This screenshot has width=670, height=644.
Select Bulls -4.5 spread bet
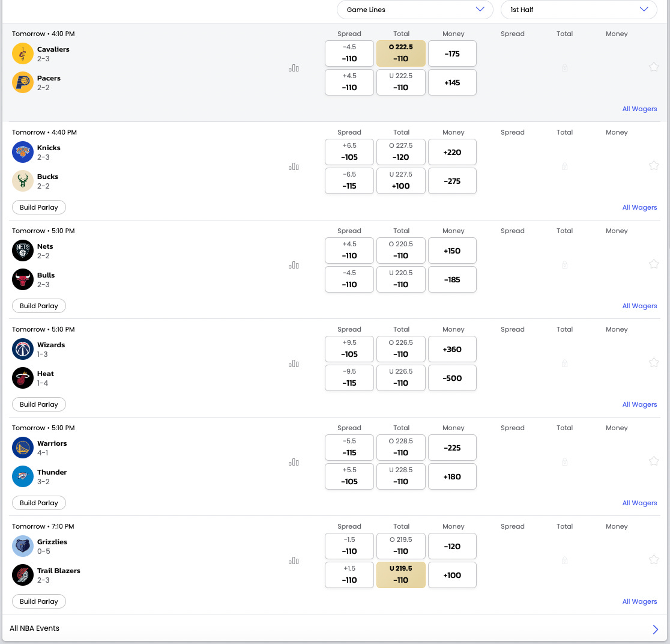click(349, 279)
